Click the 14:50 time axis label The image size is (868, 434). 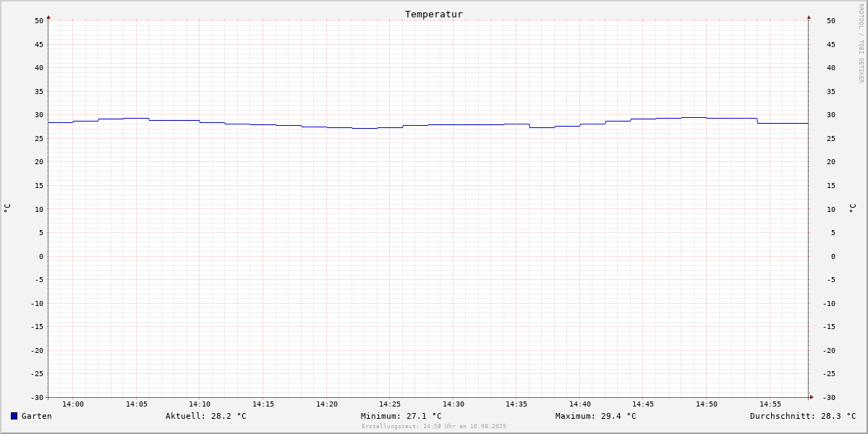click(707, 404)
